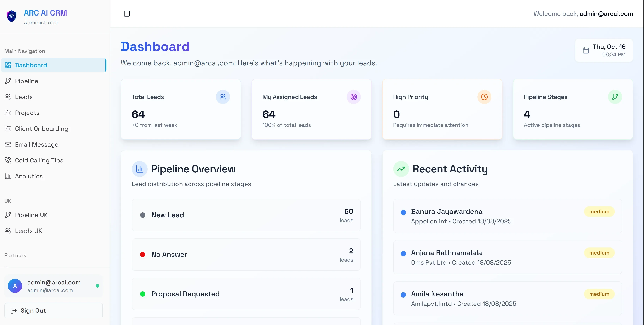Open the Analytics chart icon
This screenshot has height=325, width=644.
click(x=8, y=176)
